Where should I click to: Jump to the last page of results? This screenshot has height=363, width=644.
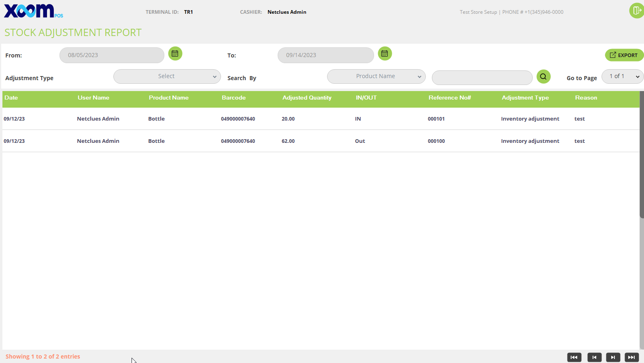tap(632, 357)
